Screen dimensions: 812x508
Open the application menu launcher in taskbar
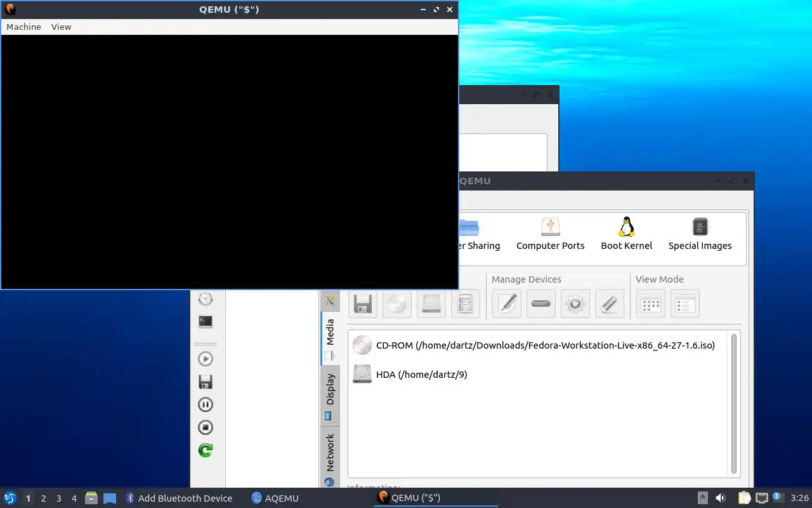click(x=10, y=498)
